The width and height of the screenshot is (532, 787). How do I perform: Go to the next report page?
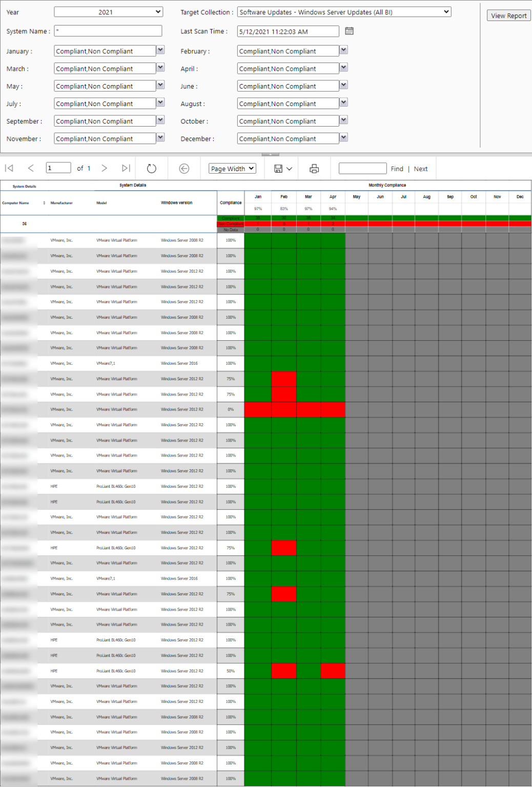click(x=104, y=168)
